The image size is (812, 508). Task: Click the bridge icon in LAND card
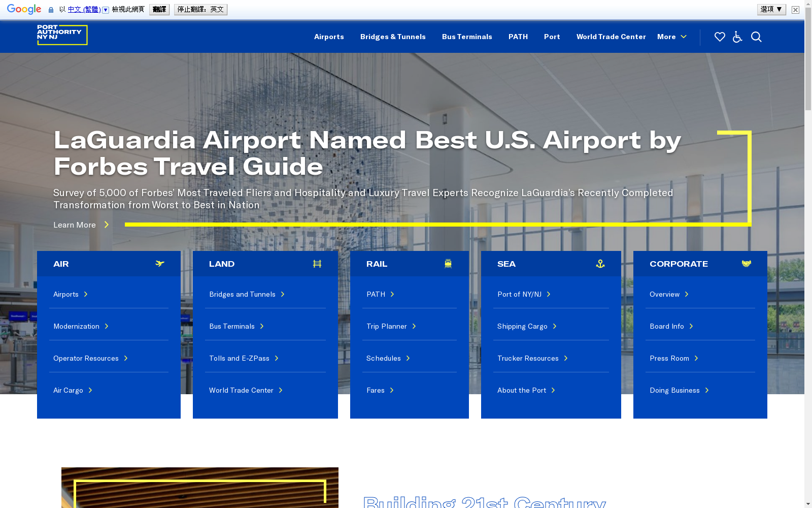[x=317, y=264]
